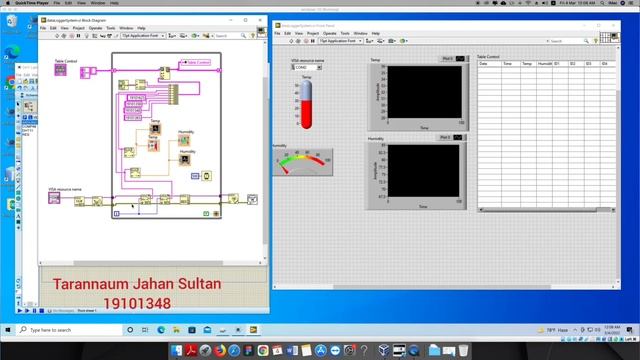This screenshot has height=360, width=640.
Task: Open File menu in Block Diagram window
Action: [x=43, y=28]
